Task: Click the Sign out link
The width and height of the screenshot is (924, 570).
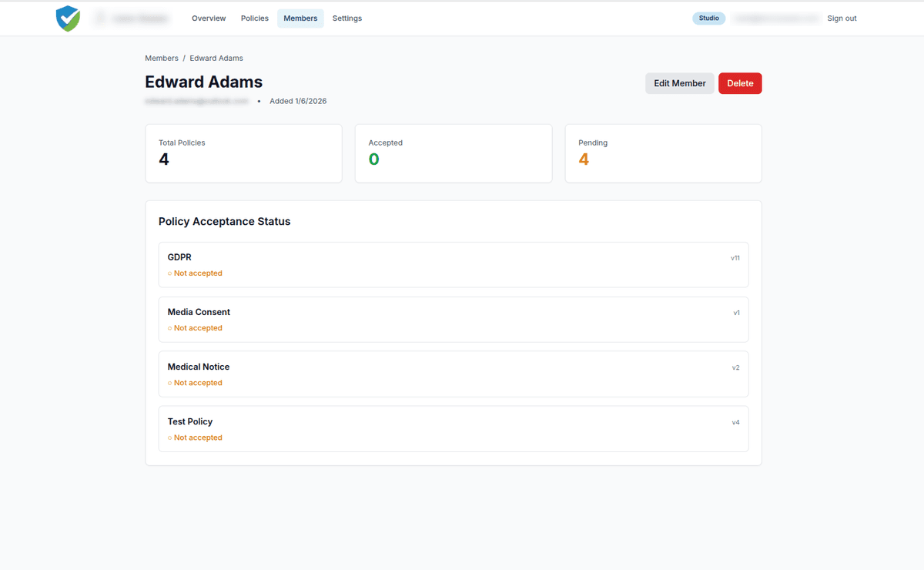Action: click(x=842, y=18)
